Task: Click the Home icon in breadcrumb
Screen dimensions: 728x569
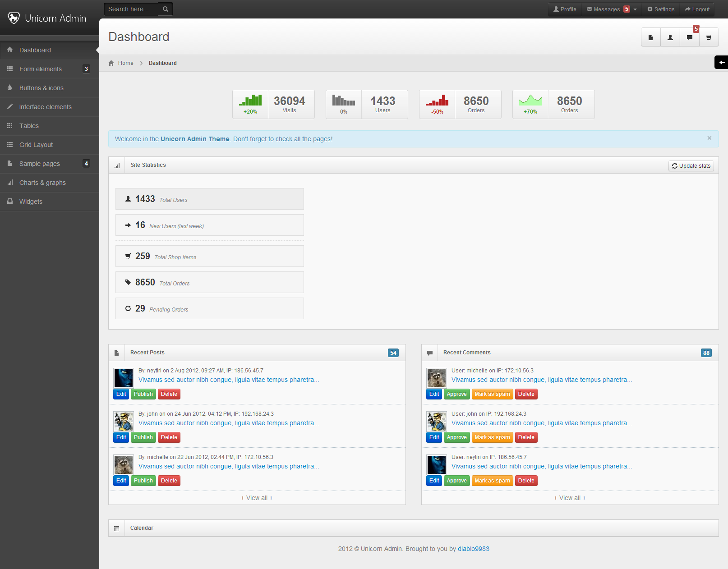Action: (111, 63)
